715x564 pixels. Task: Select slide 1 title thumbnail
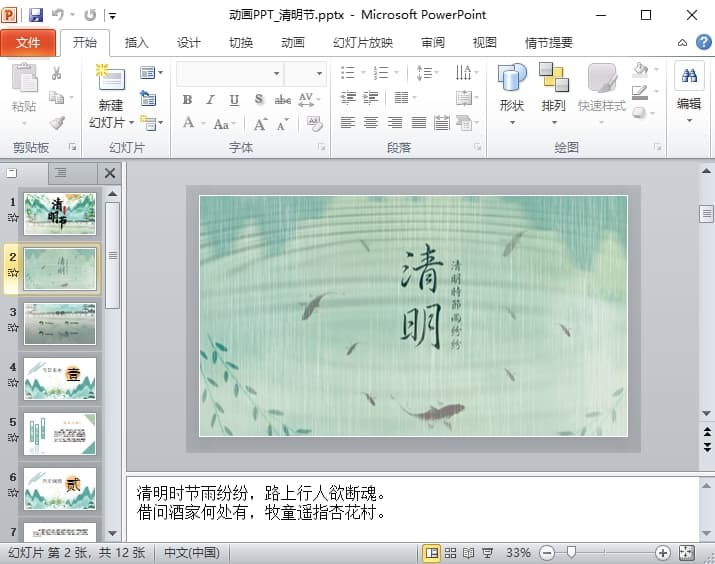pos(60,214)
